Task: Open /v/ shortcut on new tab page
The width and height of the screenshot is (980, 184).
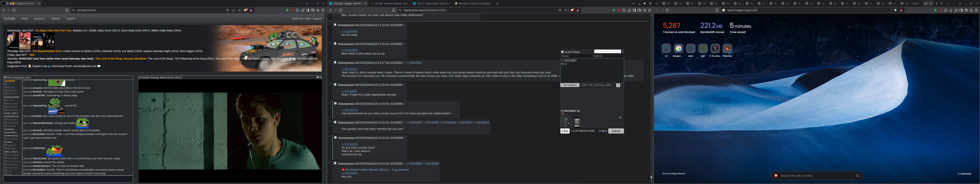Action: coord(666,48)
